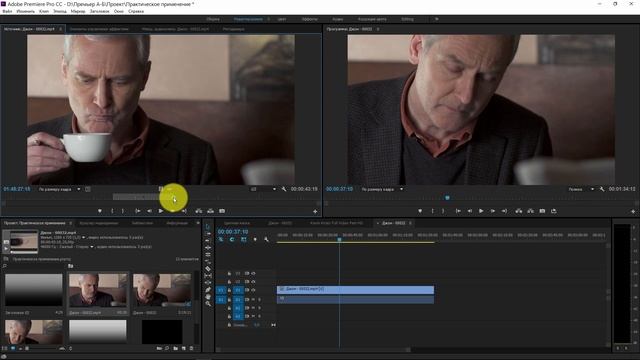Viewport: 640px width, 360px height.
Task: Click Insert button in Source monitor
Action: (x=199, y=211)
